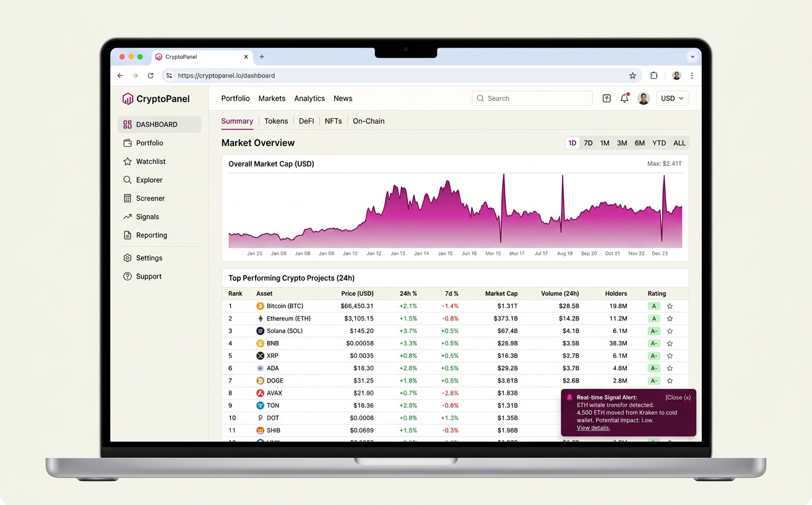
Task: Toggle star for BNB row
Action: (670, 343)
